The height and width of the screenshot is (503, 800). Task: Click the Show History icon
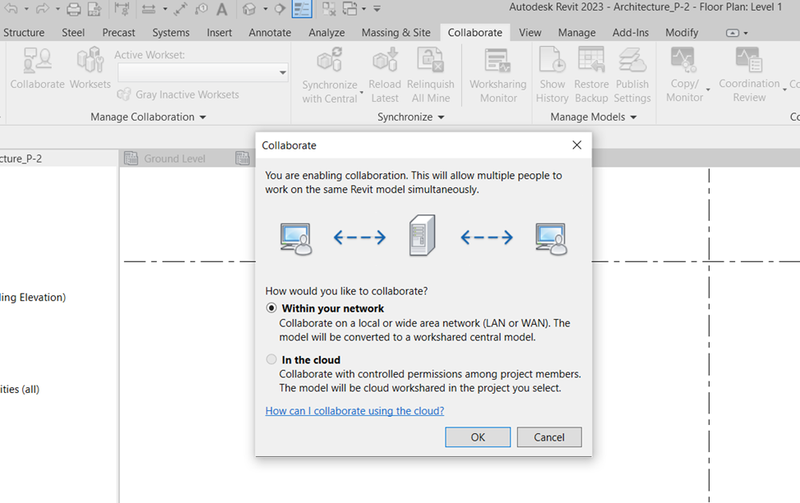pos(552,76)
